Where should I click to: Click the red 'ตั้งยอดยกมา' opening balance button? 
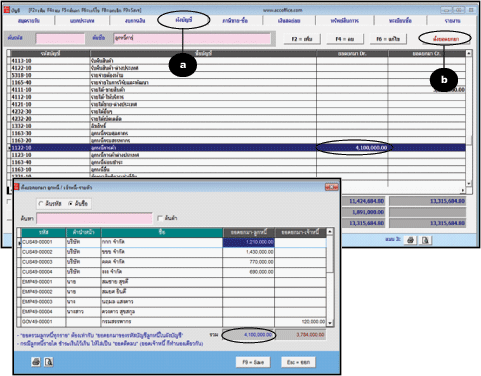[446, 39]
